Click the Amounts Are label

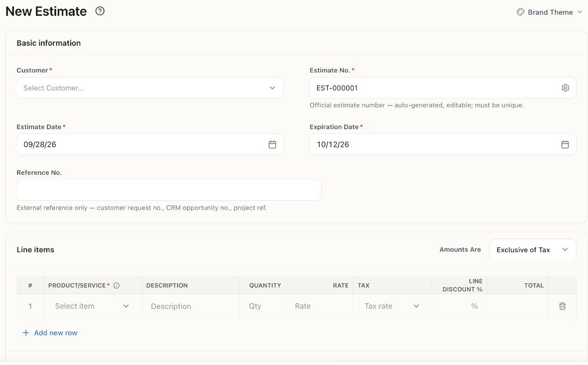pos(460,250)
